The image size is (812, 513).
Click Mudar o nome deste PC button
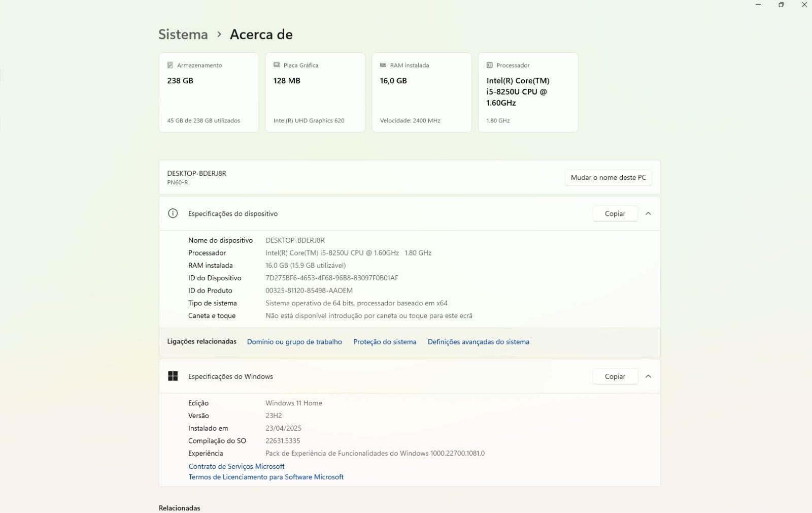pyautogui.click(x=608, y=177)
